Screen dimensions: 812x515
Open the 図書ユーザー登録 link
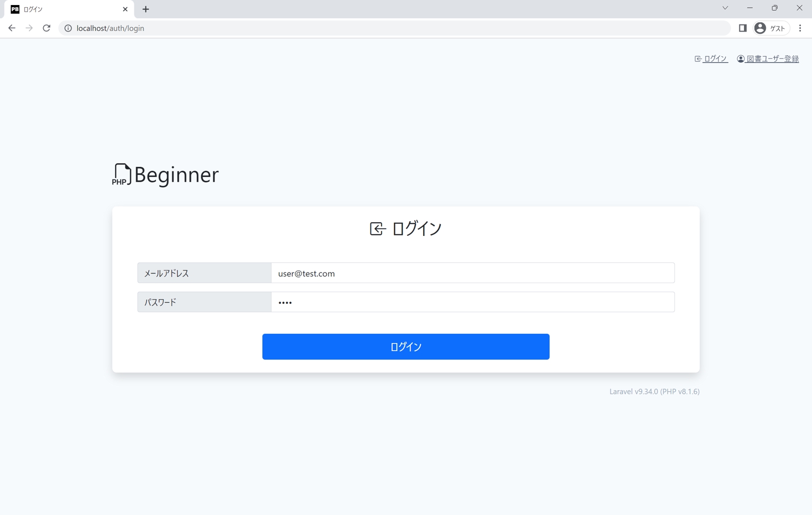(x=768, y=59)
